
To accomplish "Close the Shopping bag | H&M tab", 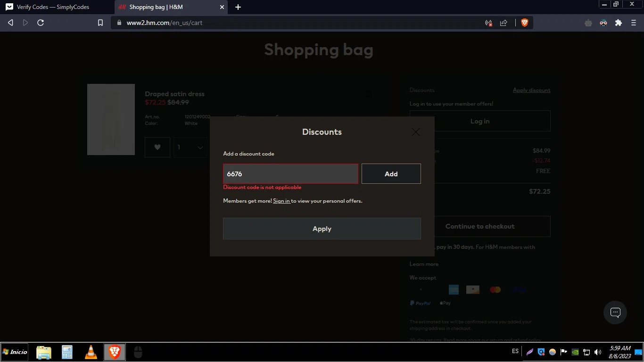I will click(222, 7).
